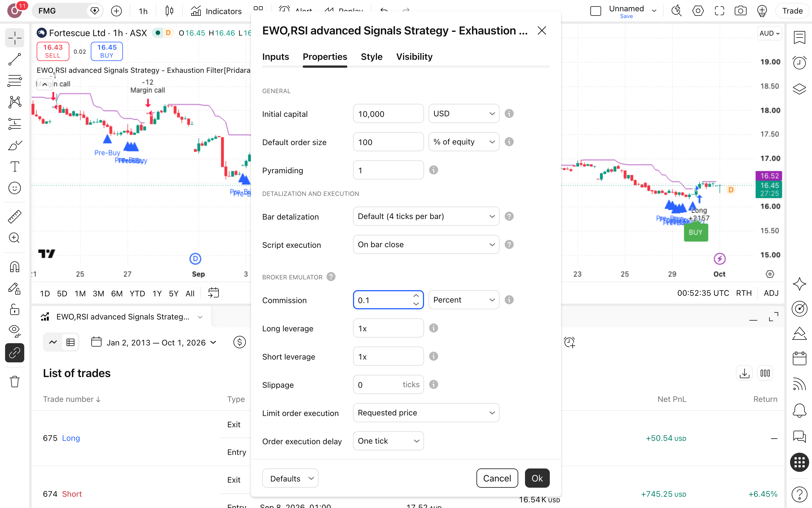Screen dimensions: 812x508
Task: Open the Order execution delay dropdown
Action: tap(388, 441)
